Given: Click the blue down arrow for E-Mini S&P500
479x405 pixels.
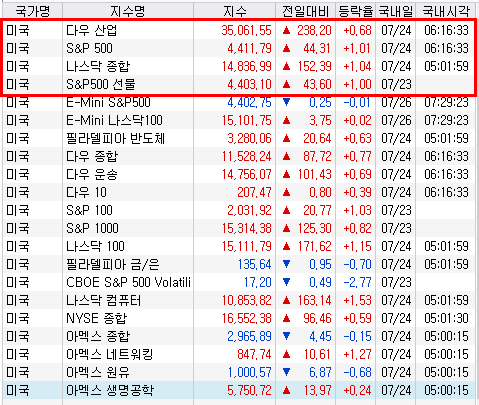Looking at the screenshot, I should (x=286, y=102).
